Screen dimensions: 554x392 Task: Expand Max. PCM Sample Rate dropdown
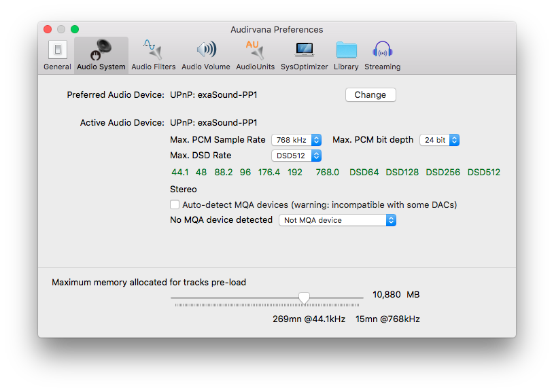click(x=296, y=140)
